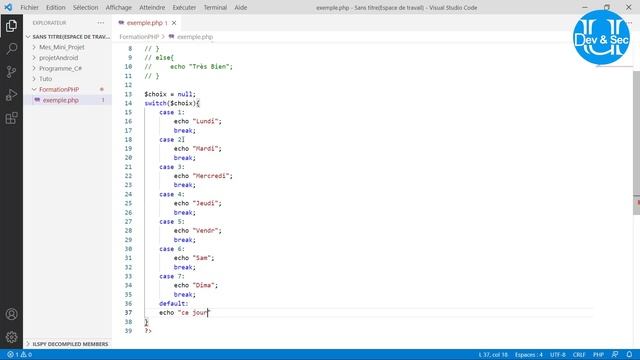Viewport: 640px width, 360px height.
Task: Change indentation via Espaces : 4
Action: 529,355
